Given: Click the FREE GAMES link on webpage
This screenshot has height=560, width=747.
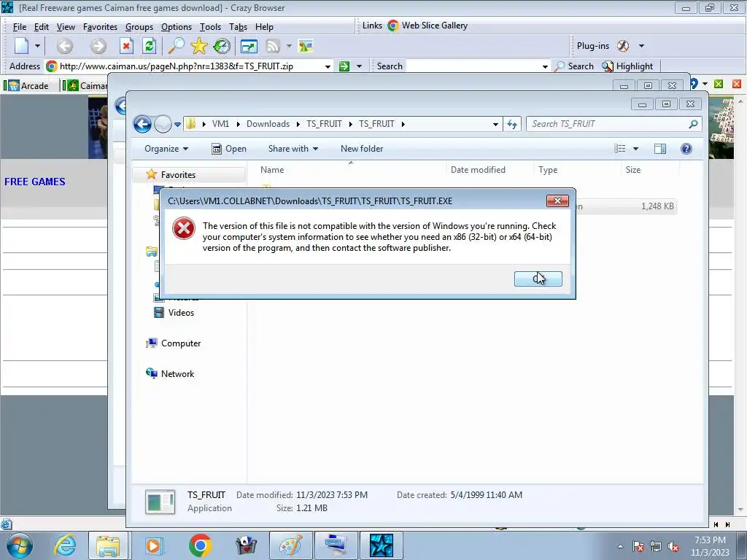Looking at the screenshot, I should click(x=35, y=182).
